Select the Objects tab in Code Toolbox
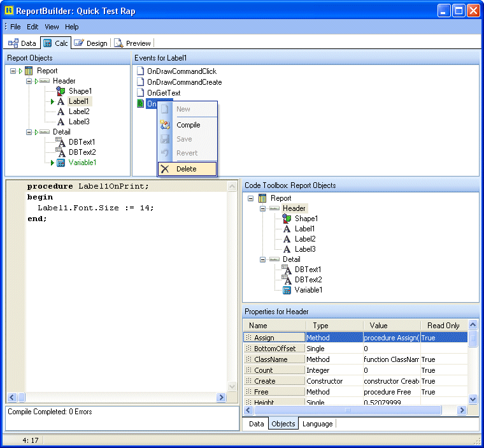This screenshot has height=448, width=484. (x=283, y=424)
